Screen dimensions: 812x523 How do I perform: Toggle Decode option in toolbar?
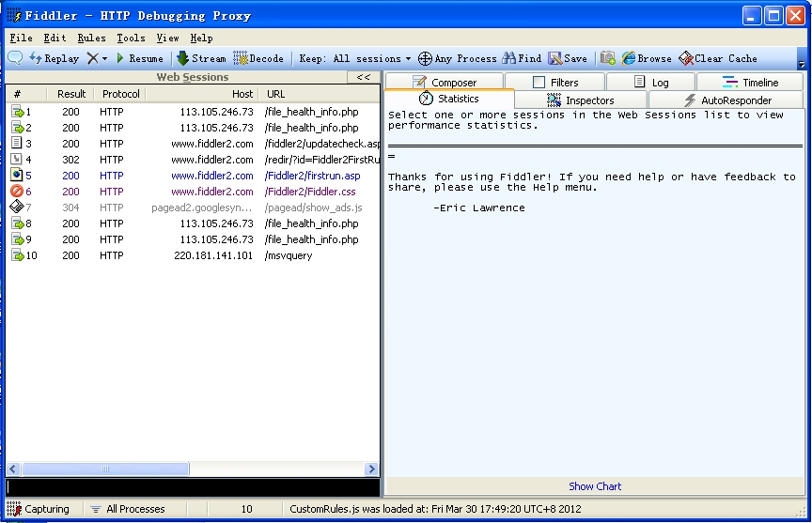coord(258,58)
